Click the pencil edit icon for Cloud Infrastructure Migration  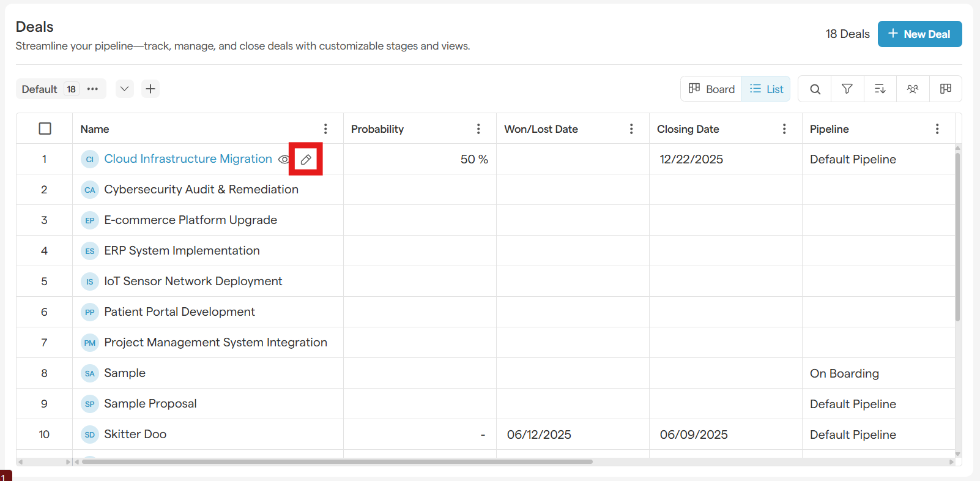click(x=306, y=159)
